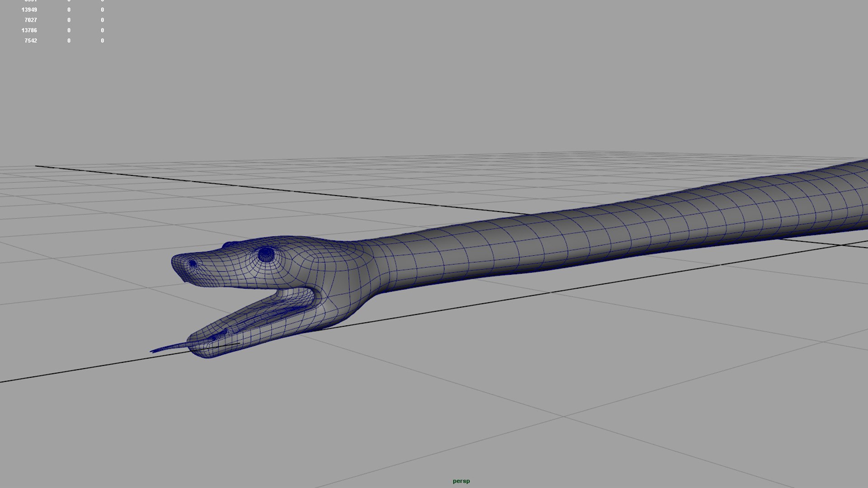Click the 13949 value in the poly count readout
Image resolution: width=868 pixels, height=488 pixels.
coord(29,9)
